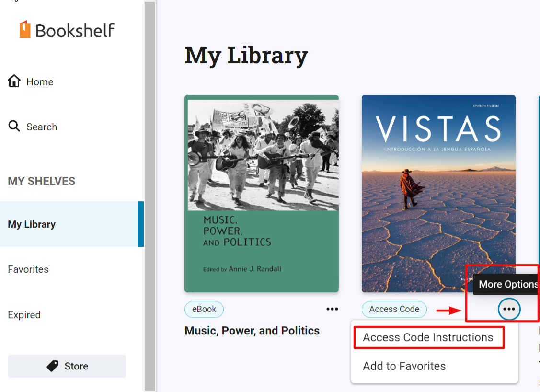Select the Access Code badge under Vistas

(394, 309)
